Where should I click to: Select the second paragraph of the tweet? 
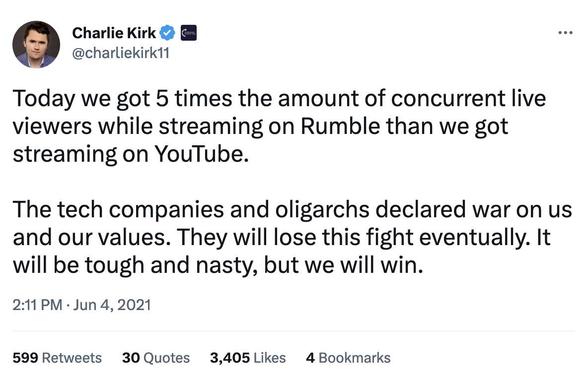click(x=283, y=237)
